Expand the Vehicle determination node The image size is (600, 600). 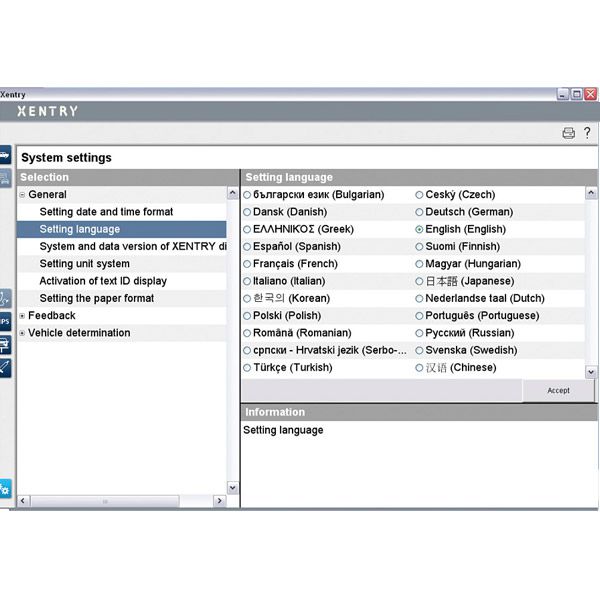pos(22,333)
